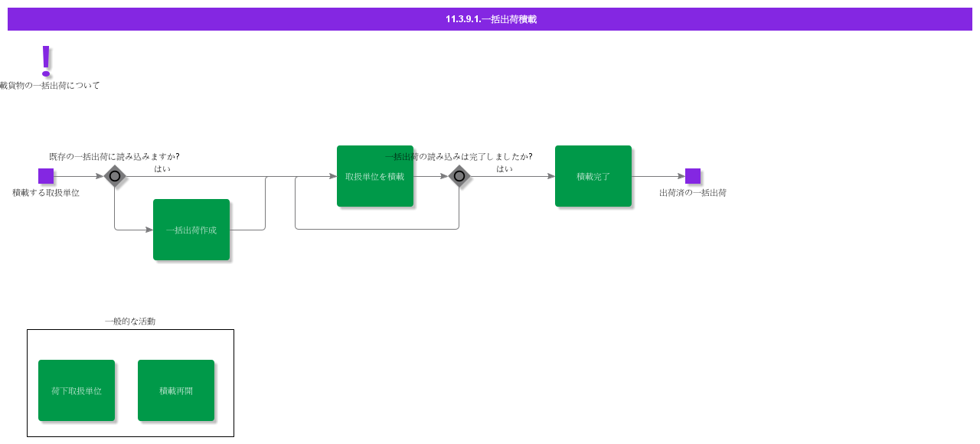
Task: Click the 11.3.9.1.一括出荷積載 title bar
Action: (490, 19)
